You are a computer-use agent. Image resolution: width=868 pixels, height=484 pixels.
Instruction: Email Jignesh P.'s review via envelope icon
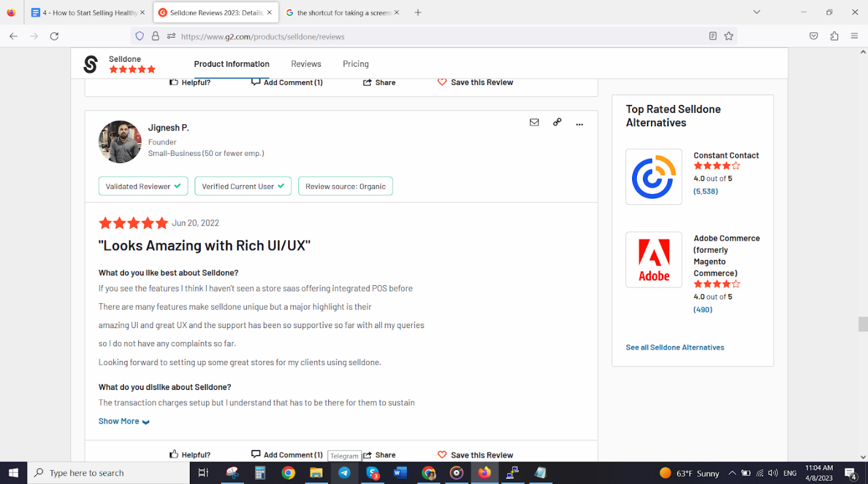click(534, 123)
